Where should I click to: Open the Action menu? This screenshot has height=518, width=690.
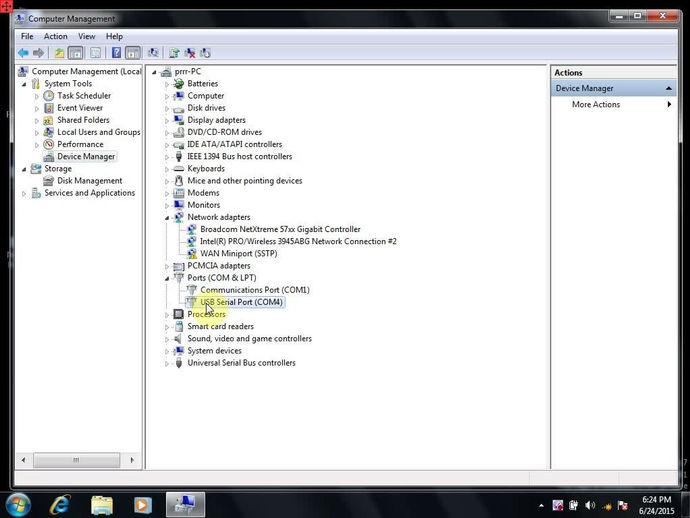[x=55, y=37]
